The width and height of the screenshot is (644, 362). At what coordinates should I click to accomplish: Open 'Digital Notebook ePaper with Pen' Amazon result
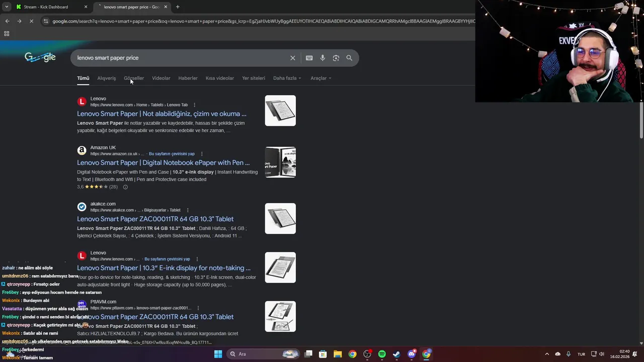163,162
